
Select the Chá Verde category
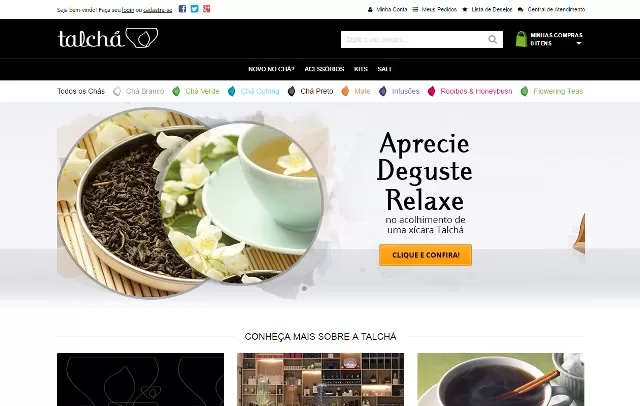click(x=202, y=91)
